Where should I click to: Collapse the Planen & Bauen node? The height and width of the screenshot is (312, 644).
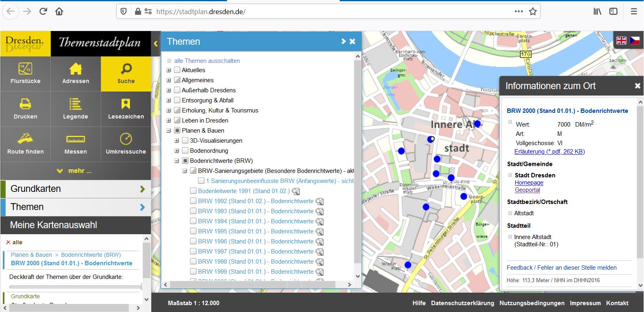(x=169, y=131)
